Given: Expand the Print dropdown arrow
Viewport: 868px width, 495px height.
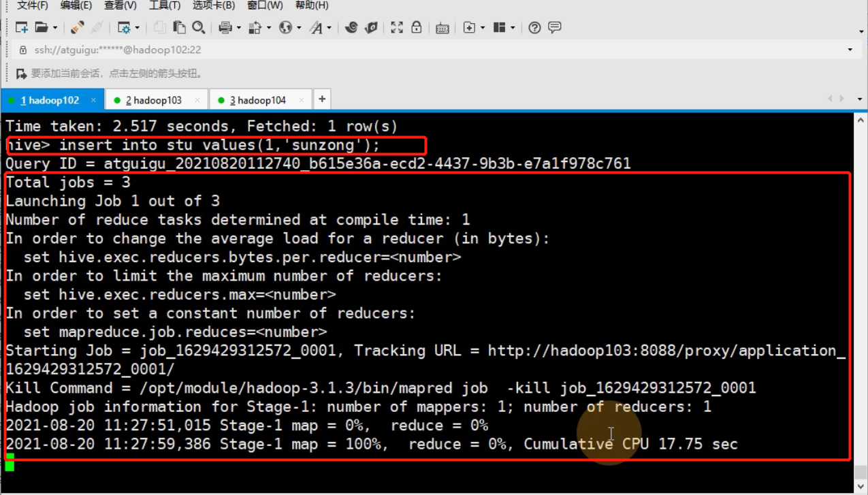Looking at the screenshot, I should pos(239,28).
